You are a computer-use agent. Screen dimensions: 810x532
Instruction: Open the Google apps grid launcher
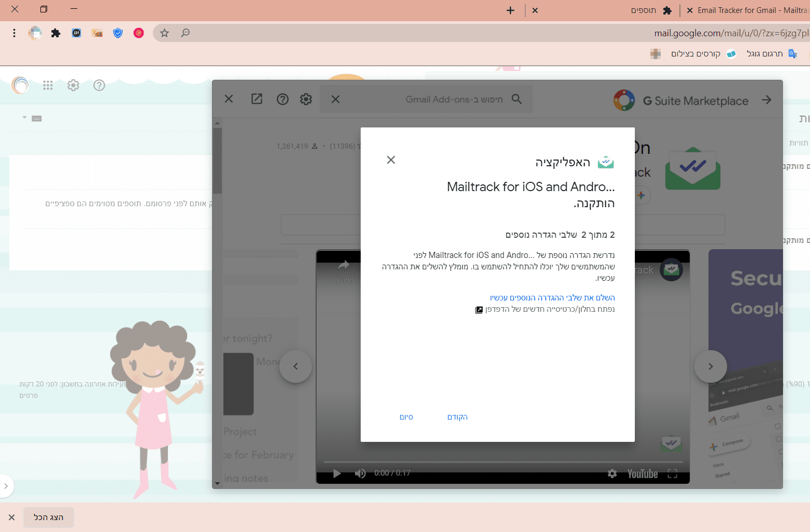[48, 85]
